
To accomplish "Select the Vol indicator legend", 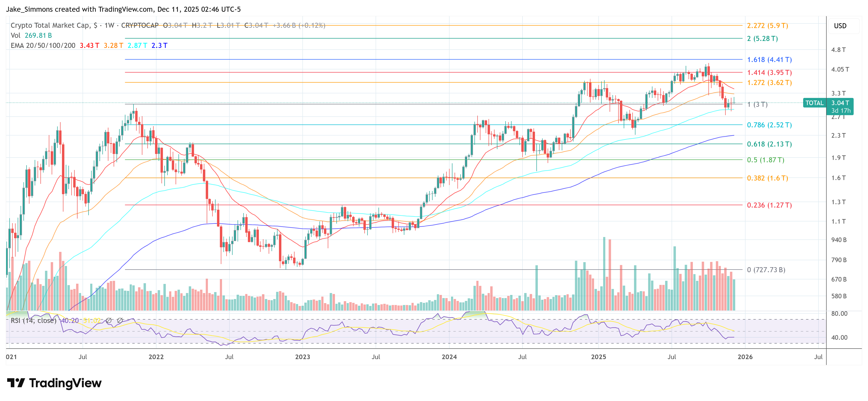I will point(15,35).
